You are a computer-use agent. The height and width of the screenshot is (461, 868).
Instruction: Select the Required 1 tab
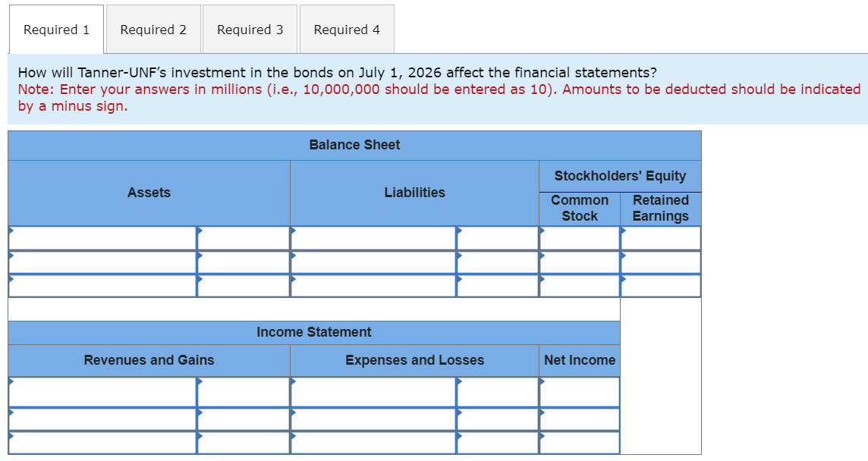[x=55, y=29]
